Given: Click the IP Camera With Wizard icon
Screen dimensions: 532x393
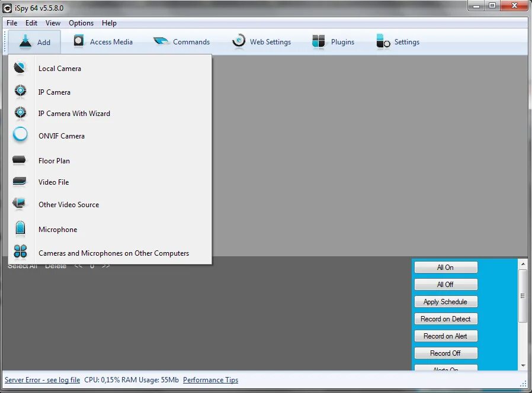Looking at the screenshot, I should (x=20, y=112).
